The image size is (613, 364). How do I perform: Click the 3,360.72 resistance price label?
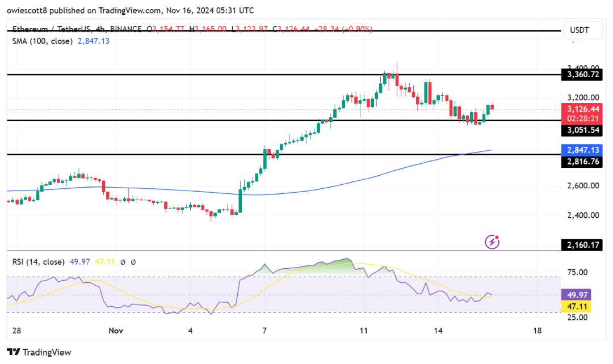pos(581,74)
